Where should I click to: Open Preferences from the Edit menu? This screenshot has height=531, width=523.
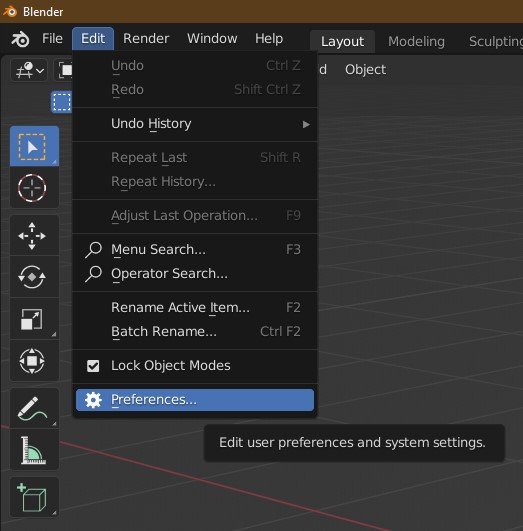click(195, 400)
